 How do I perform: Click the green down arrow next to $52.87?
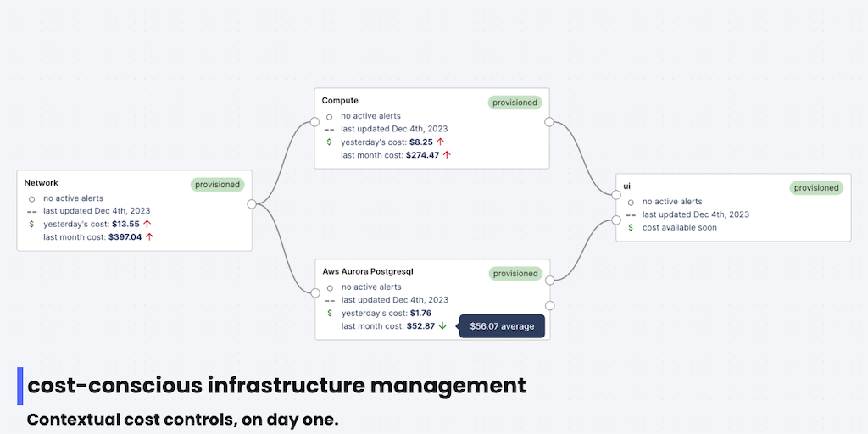coord(442,326)
